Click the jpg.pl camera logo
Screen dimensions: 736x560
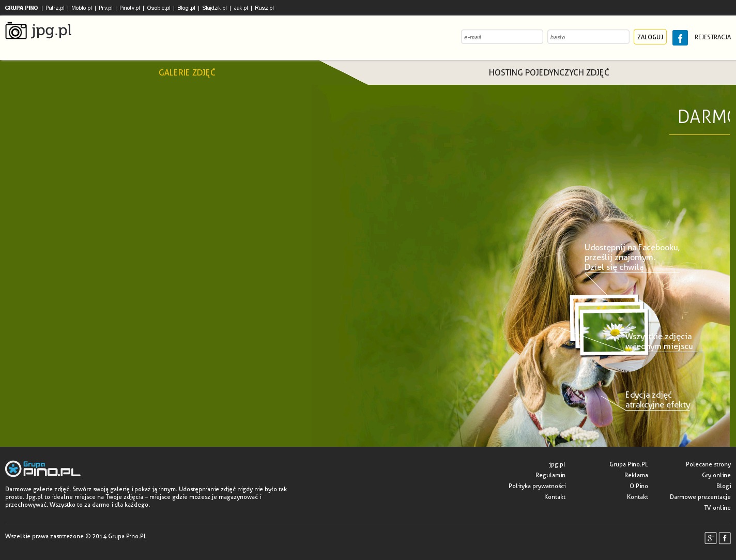tap(38, 31)
